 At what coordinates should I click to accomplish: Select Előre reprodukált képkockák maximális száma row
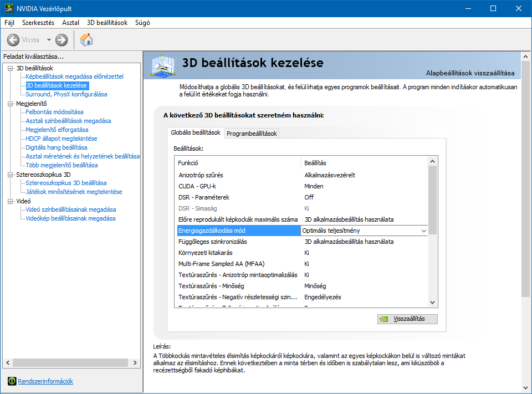coord(302,219)
